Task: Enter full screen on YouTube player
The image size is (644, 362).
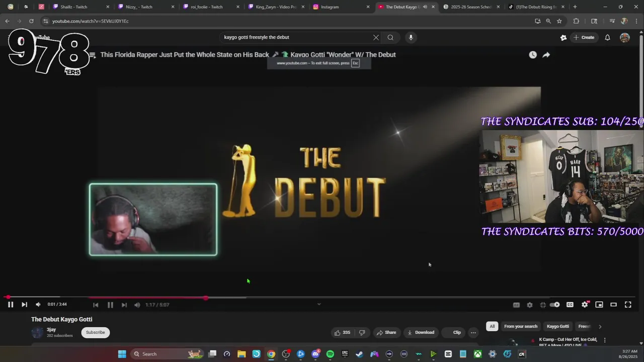Action: click(628, 305)
